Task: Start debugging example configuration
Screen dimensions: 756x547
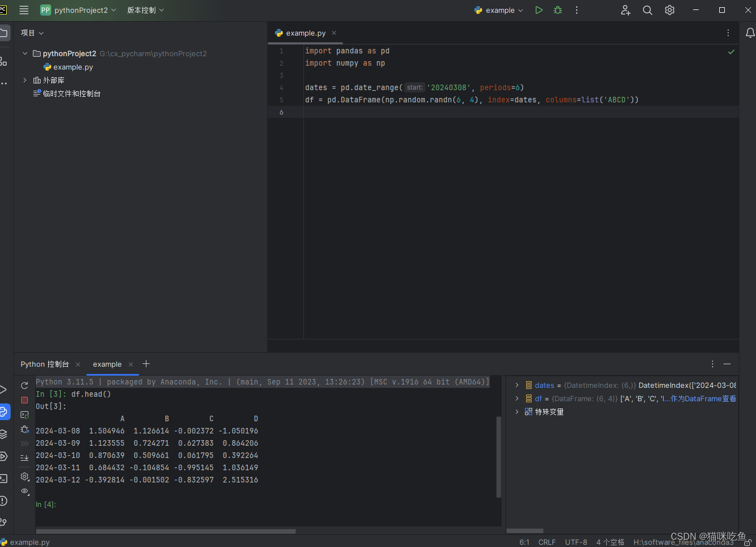Action: pyautogui.click(x=558, y=10)
